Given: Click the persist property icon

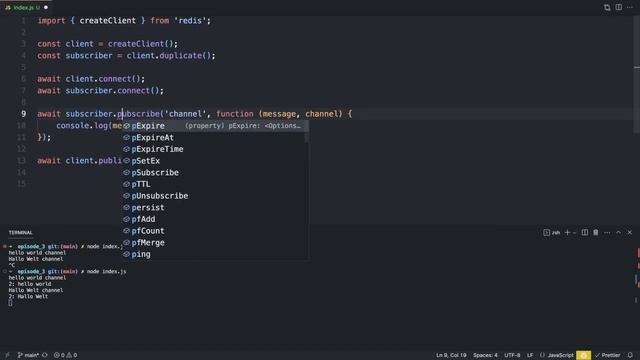Looking at the screenshot, I should click(127, 208).
